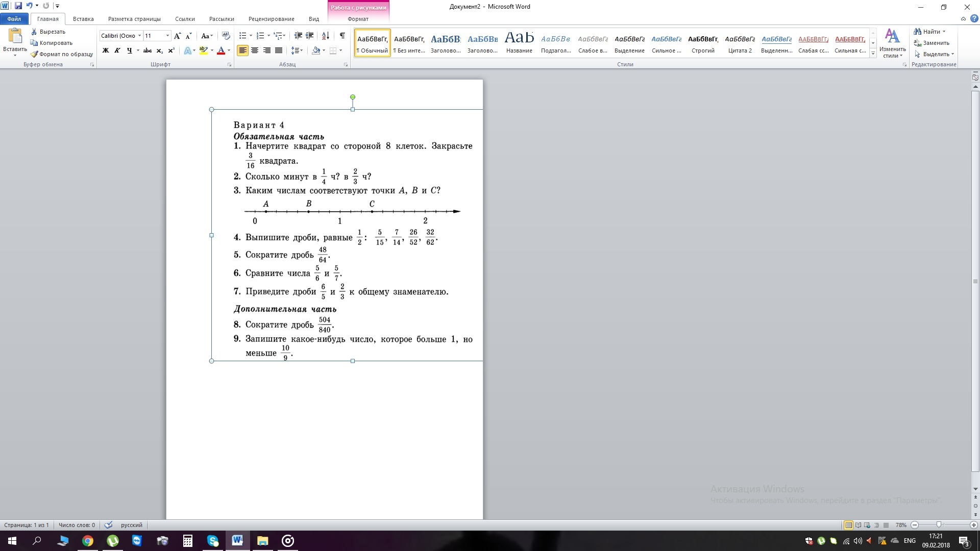Viewport: 980px width, 551px height.
Task: Switch to Разметка страницы tab
Action: click(x=134, y=19)
